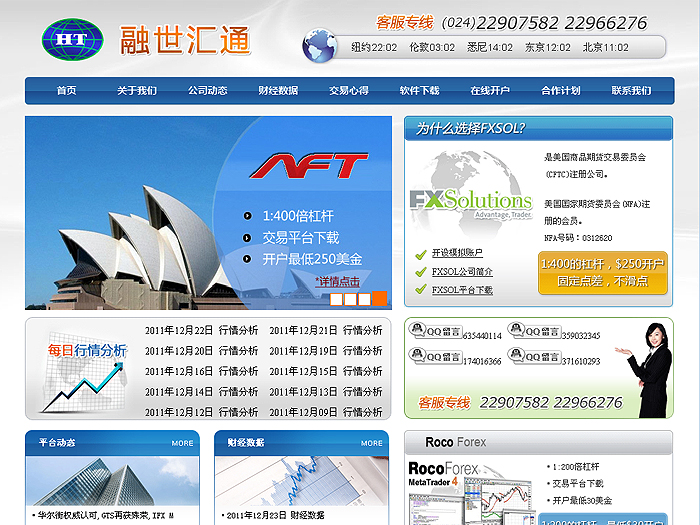Click the HT globe logo
700x525 pixels.
pos(72,39)
